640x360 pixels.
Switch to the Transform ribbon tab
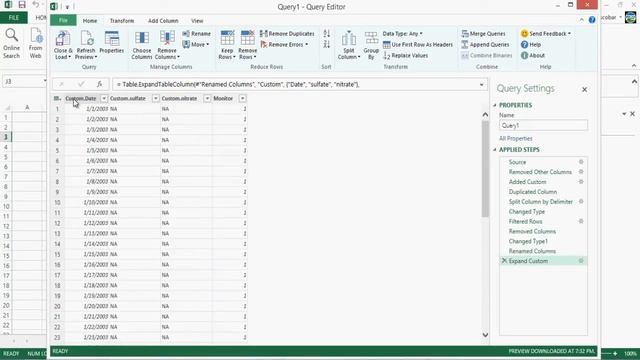pos(122,20)
